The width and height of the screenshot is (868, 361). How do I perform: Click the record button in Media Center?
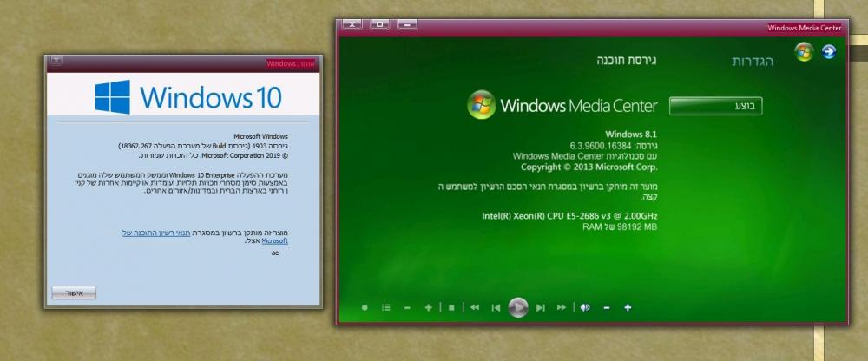[x=365, y=308]
